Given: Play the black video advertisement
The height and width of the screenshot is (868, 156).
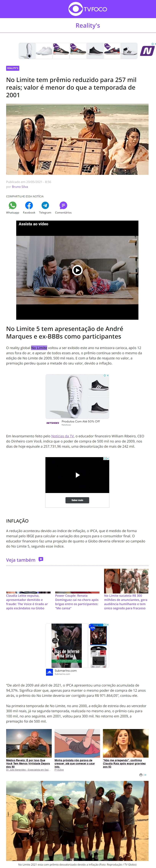Looking at the screenshot, I should click(77, 475).
